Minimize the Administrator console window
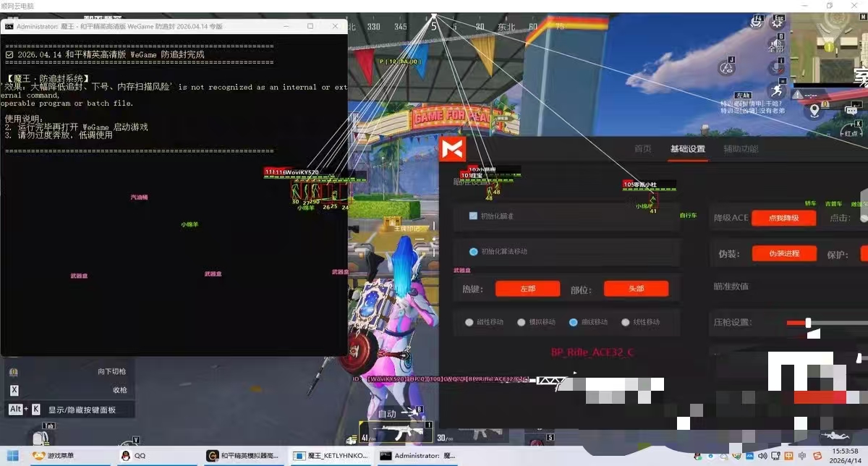 point(286,26)
